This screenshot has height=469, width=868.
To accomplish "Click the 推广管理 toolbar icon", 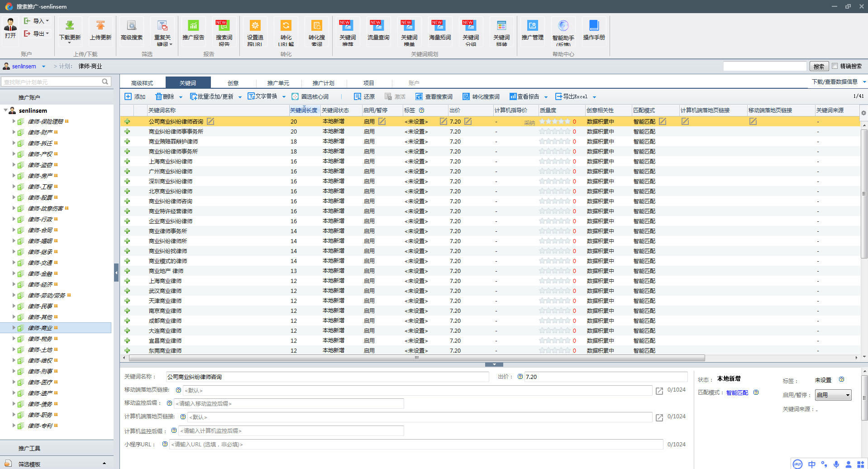I will pos(532,26).
